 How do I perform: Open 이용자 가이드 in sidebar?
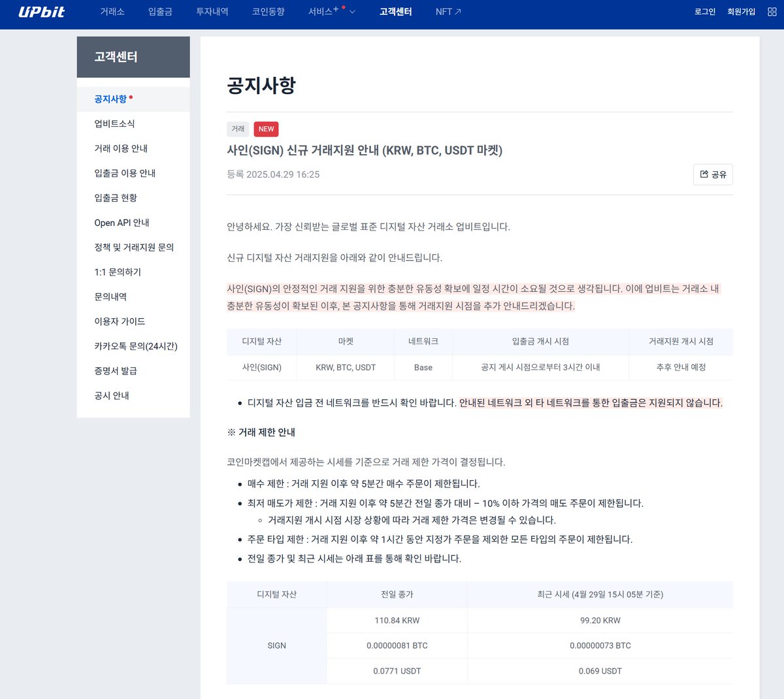(133, 321)
